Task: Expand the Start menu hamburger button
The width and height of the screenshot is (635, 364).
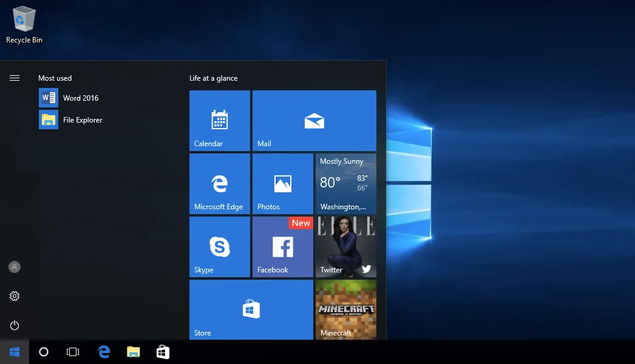Action: [x=15, y=78]
